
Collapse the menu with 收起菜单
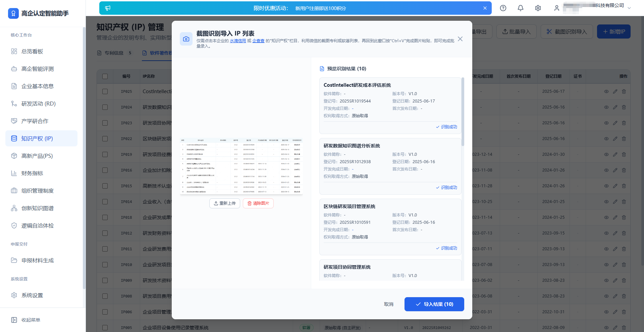coord(26,320)
